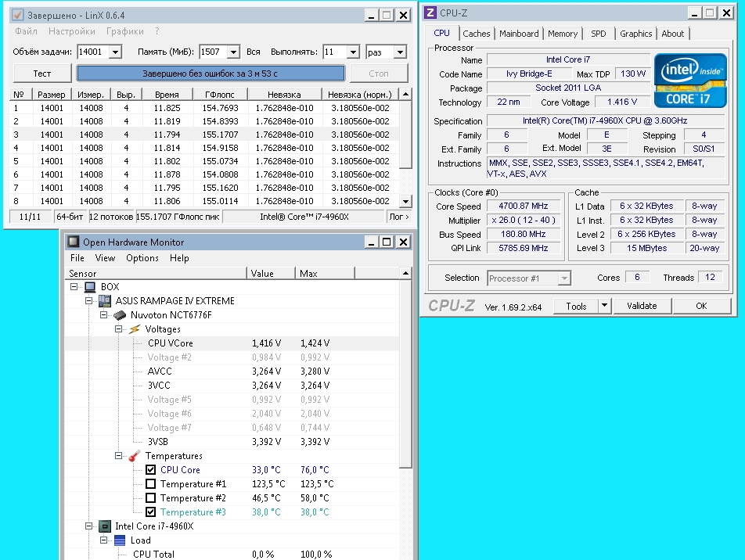Switch to the SPD tab in CPU-Z
745x560 pixels.
tap(598, 34)
